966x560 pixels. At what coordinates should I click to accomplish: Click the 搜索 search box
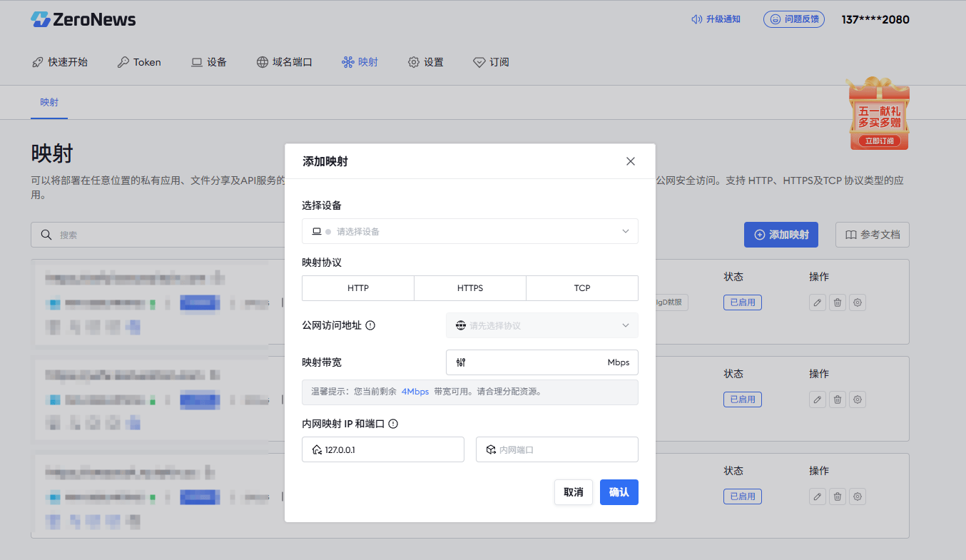click(x=158, y=235)
